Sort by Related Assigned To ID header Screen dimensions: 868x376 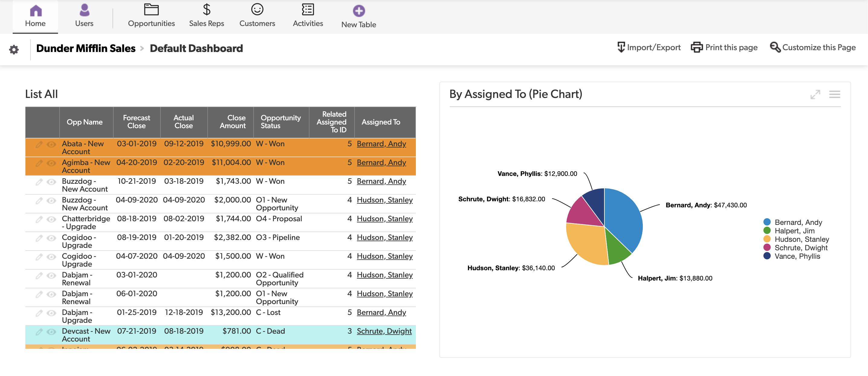tap(332, 122)
